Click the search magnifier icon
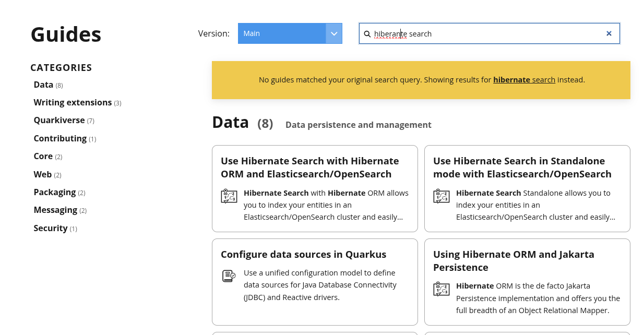 click(367, 34)
